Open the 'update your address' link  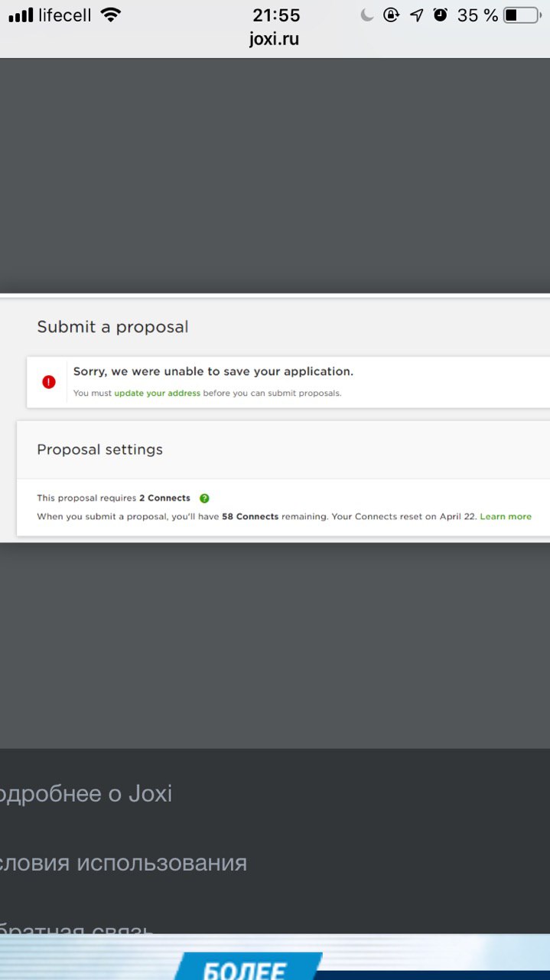[158, 394]
